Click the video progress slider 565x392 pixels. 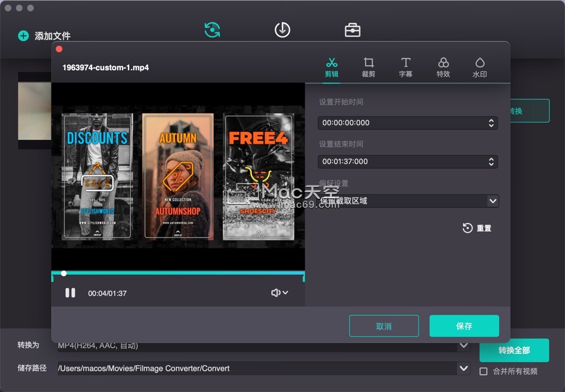(x=63, y=274)
